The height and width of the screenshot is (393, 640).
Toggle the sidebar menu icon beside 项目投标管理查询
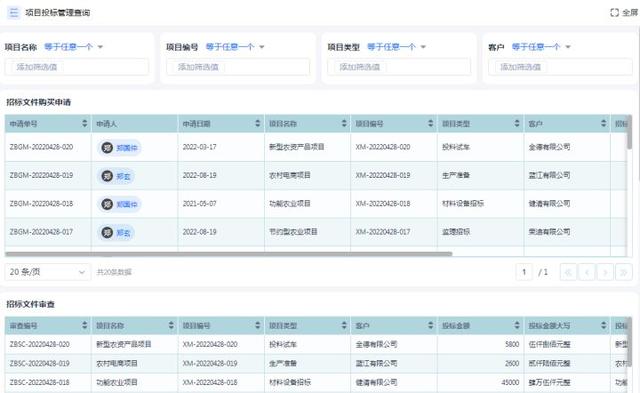13,13
